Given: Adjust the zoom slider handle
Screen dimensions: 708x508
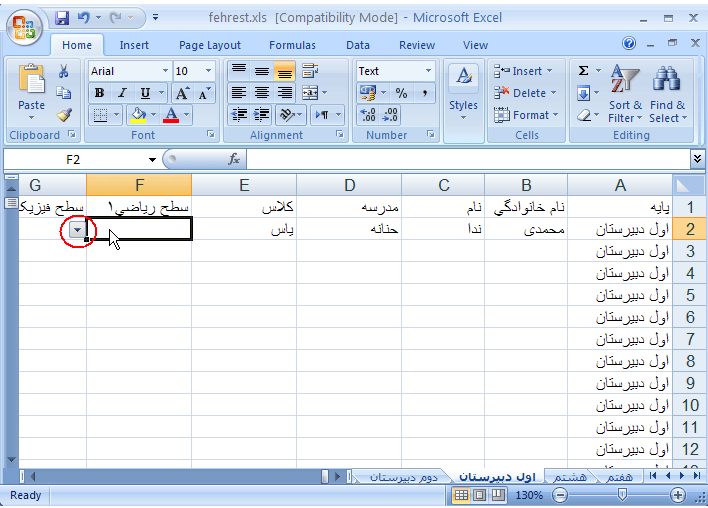Looking at the screenshot, I should (622, 495).
